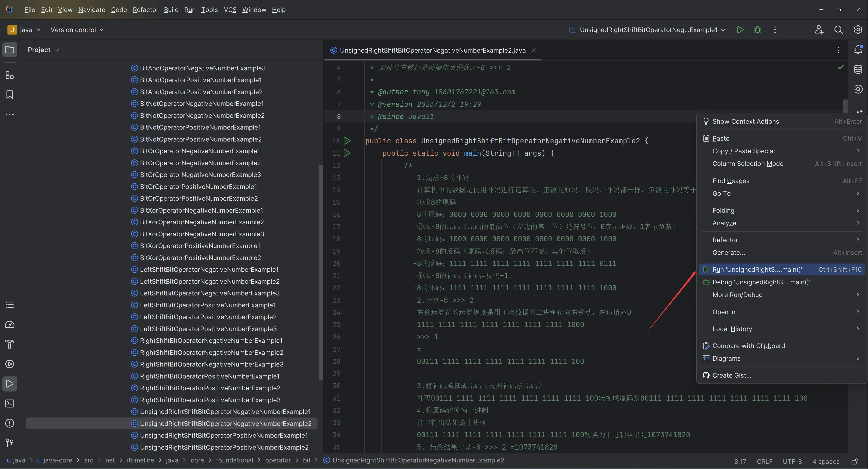Click the green Run button in top toolbar
This screenshot has width=868, height=469.
[740, 30]
